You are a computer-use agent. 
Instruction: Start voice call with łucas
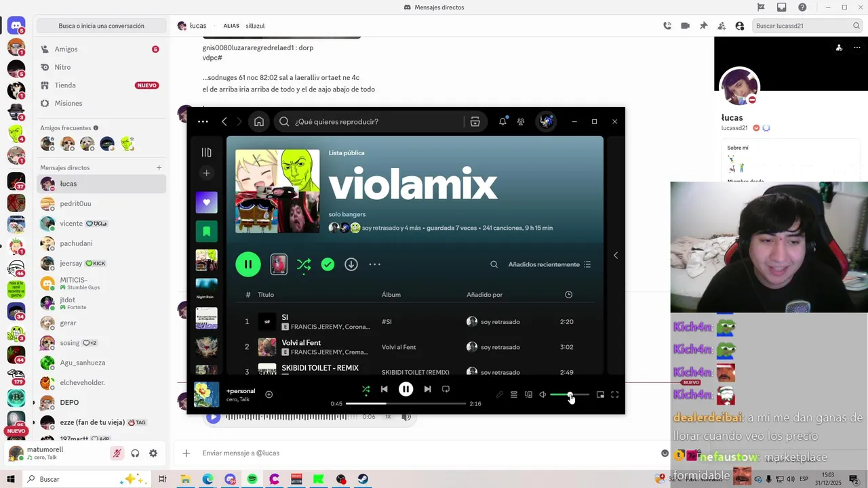click(x=667, y=26)
